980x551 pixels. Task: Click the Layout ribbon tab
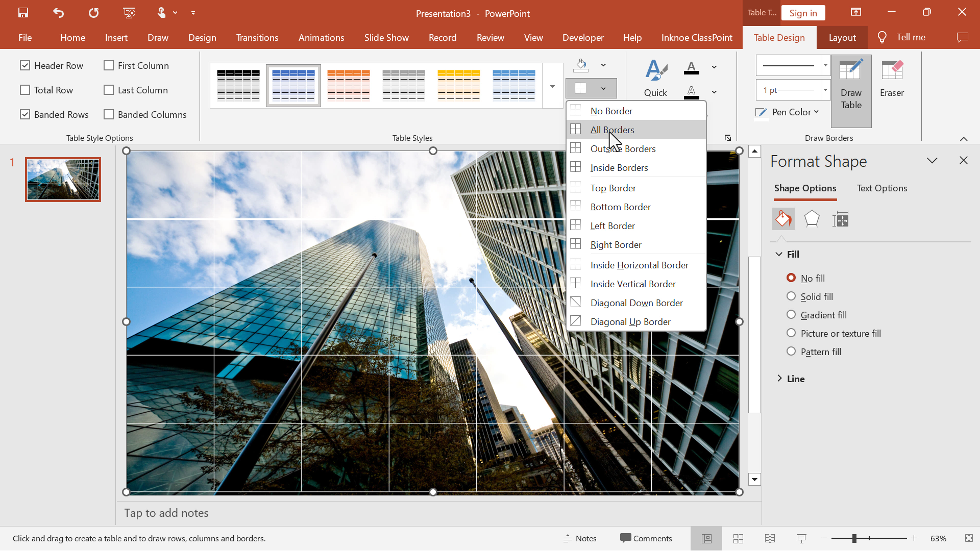[842, 37]
